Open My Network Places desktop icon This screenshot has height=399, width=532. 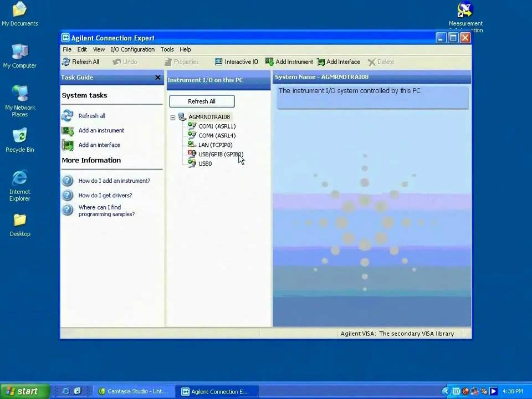point(20,93)
